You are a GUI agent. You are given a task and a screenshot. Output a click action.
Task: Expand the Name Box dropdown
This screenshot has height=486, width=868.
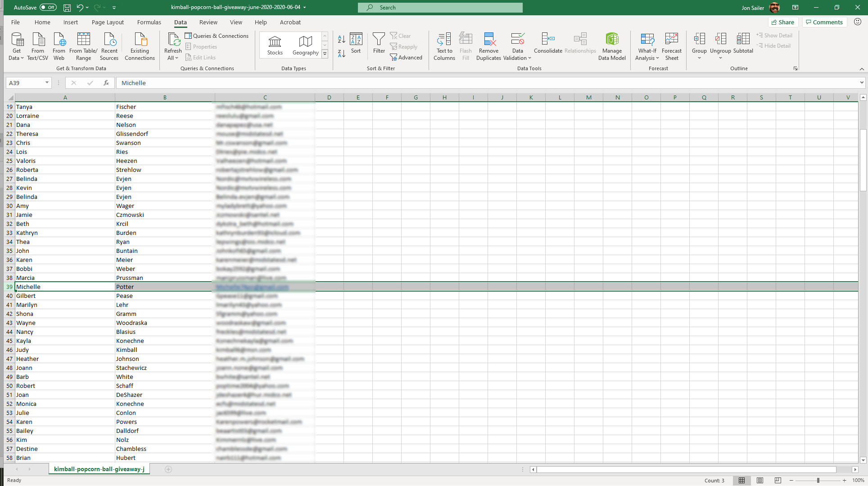47,83
